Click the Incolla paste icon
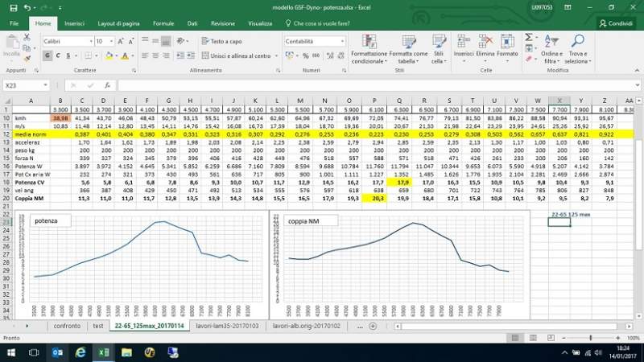The width and height of the screenshot is (644, 362). (x=11, y=46)
